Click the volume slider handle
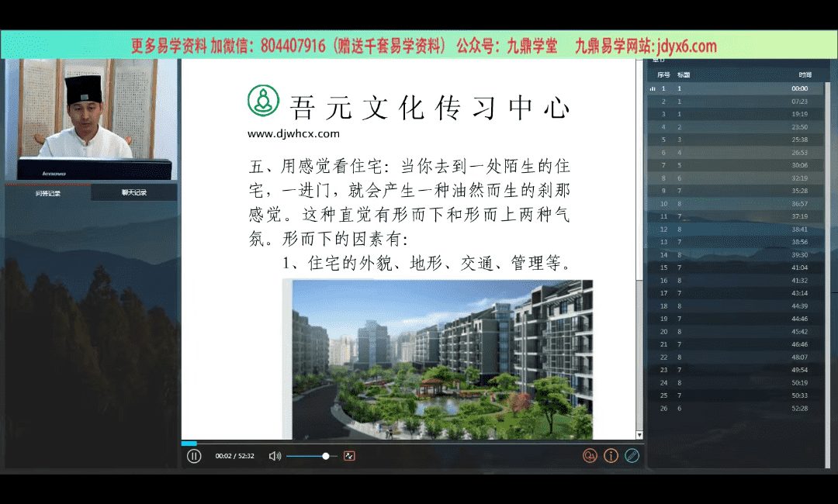Image resolution: width=838 pixels, height=504 pixels. [x=326, y=456]
